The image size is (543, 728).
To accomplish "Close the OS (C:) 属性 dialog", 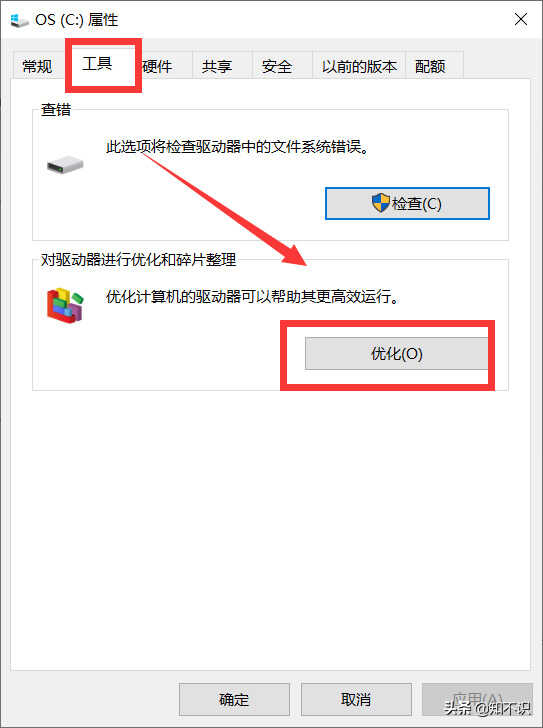I will point(521,20).
